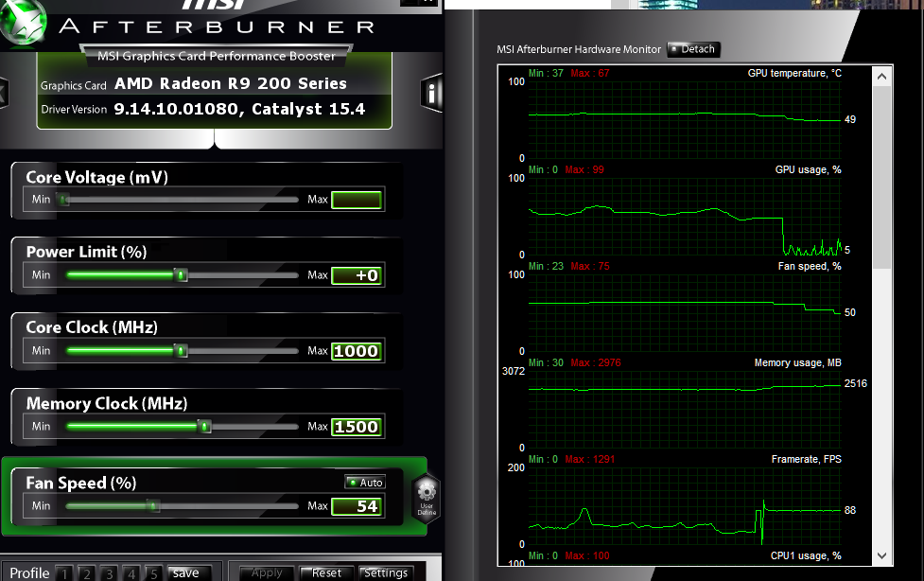
Task: Select profile slot 5
Action: tap(153, 573)
